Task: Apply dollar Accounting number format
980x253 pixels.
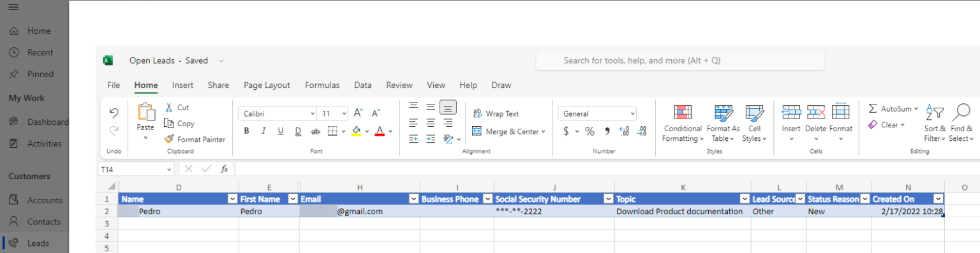Action: tap(566, 131)
